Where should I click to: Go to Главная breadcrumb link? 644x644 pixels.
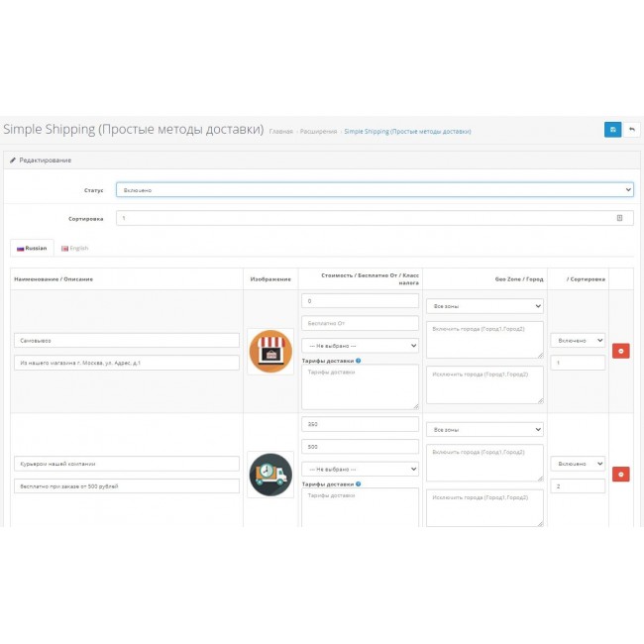280,131
